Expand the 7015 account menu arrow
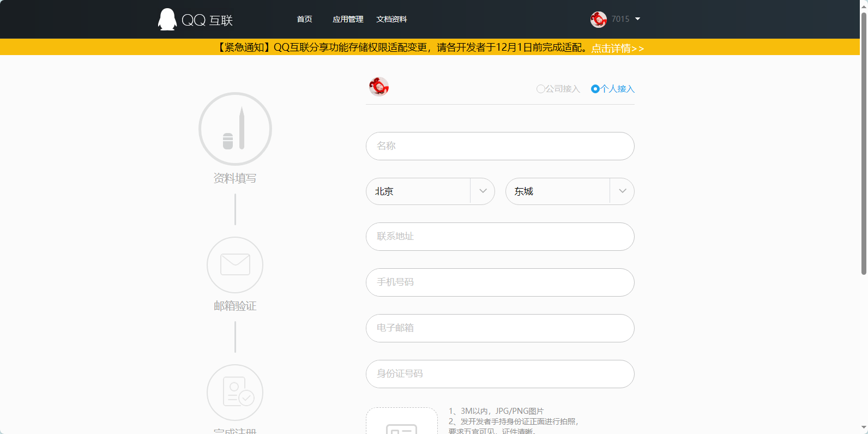This screenshot has width=868, height=434. point(637,19)
